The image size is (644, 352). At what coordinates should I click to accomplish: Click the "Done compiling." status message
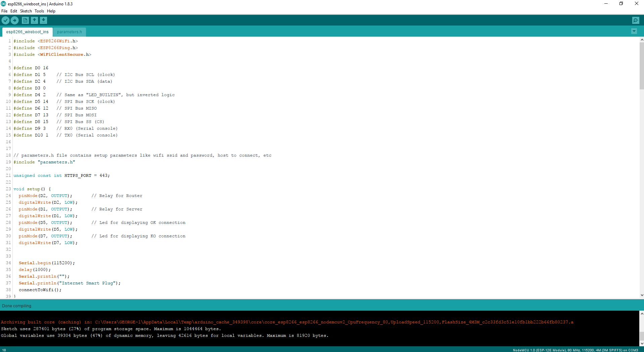(x=16, y=306)
